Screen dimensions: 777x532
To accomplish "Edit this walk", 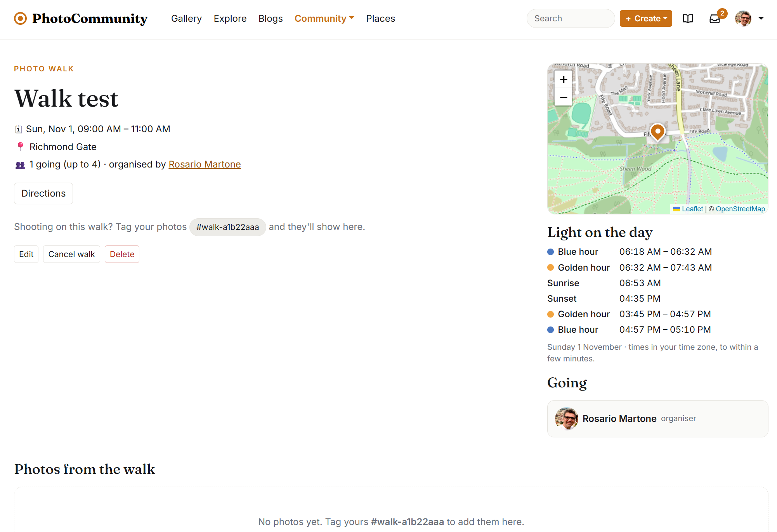I will point(26,254).
